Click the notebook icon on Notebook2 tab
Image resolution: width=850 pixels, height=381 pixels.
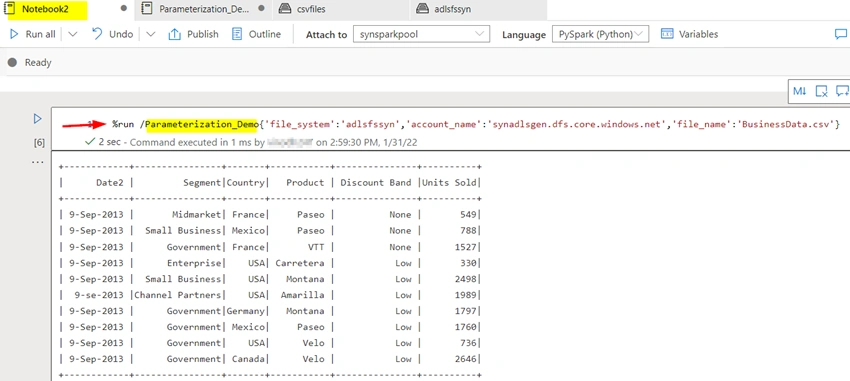9,9
